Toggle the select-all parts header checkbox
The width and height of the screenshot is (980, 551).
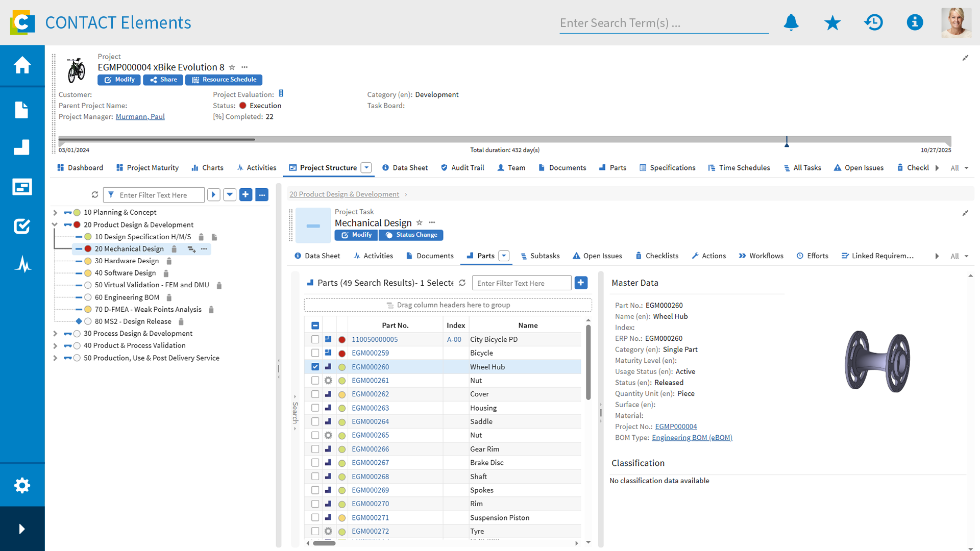(315, 325)
